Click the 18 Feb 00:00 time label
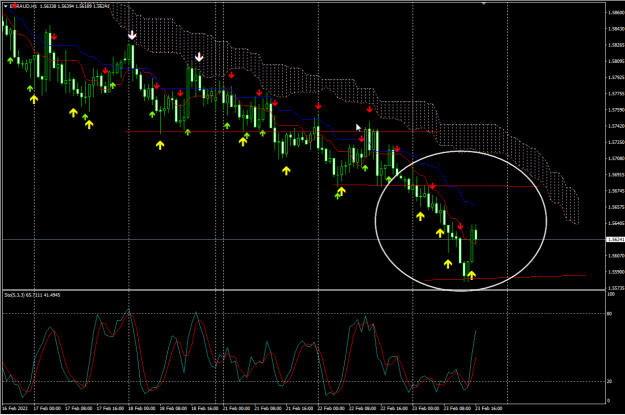625x415 pixels. click(142, 408)
